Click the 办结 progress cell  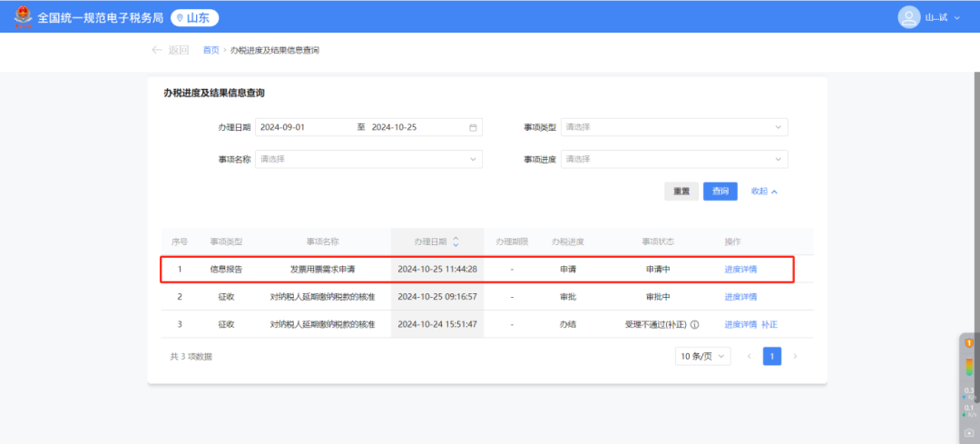click(x=567, y=324)
